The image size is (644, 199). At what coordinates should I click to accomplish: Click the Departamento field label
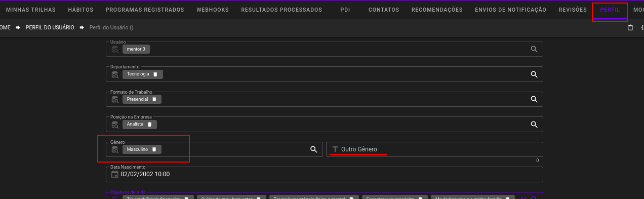click(125, 67)
